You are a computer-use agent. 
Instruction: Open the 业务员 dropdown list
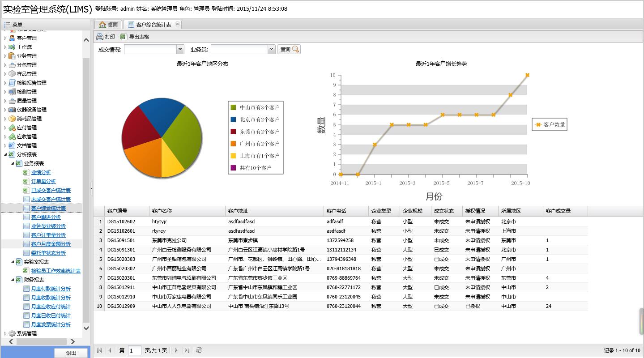[x=271, y=49]
